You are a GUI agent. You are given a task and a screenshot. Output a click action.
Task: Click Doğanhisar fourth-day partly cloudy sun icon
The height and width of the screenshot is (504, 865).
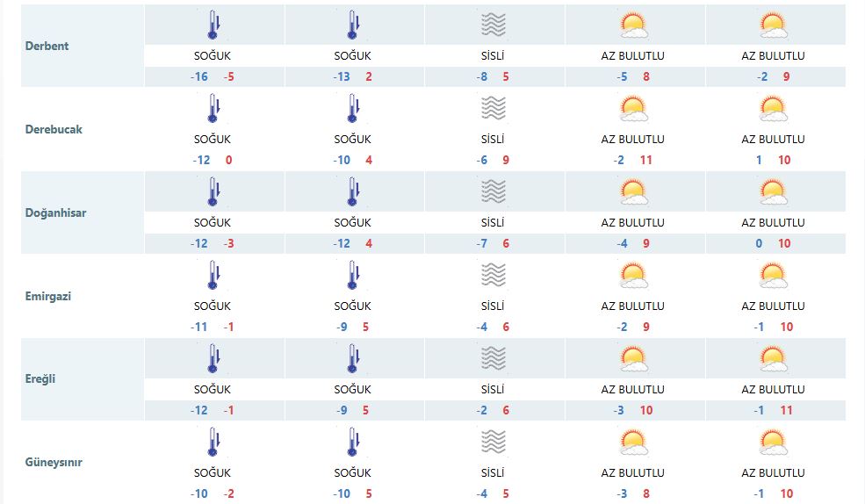coord(633,191)
